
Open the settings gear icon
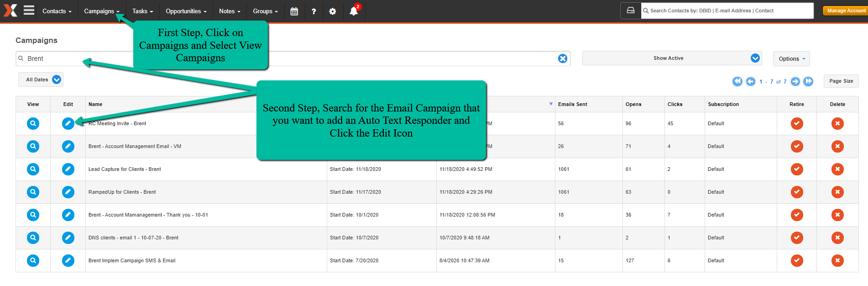coord(333,11)
